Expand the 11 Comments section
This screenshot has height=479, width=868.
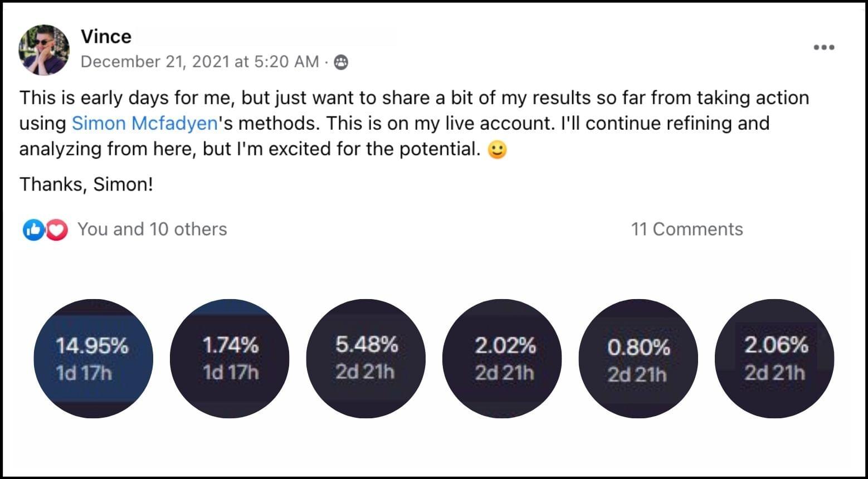pos(686,229)
